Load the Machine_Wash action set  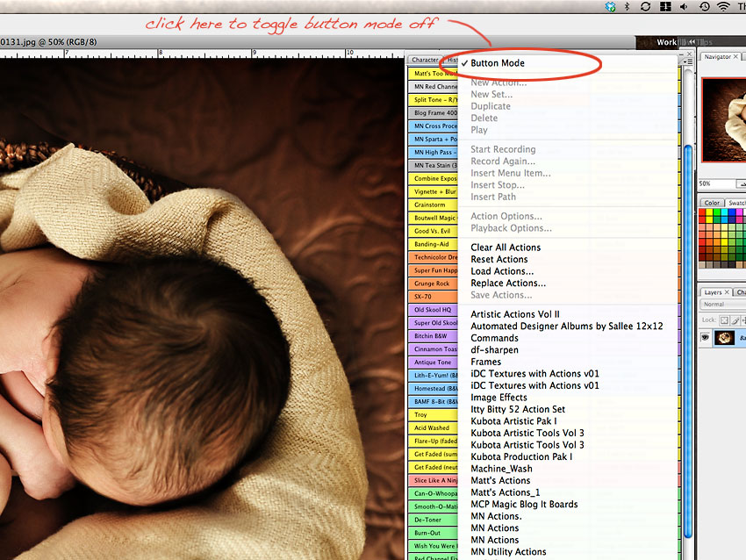(x=567, y=469)
